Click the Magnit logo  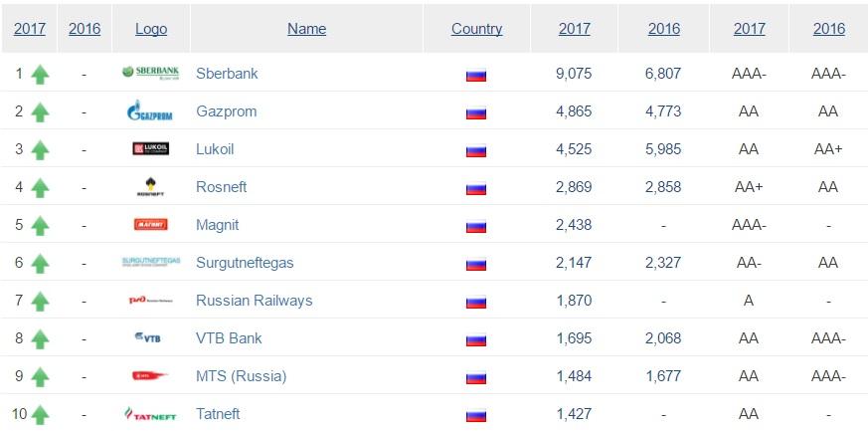(150, 224)
